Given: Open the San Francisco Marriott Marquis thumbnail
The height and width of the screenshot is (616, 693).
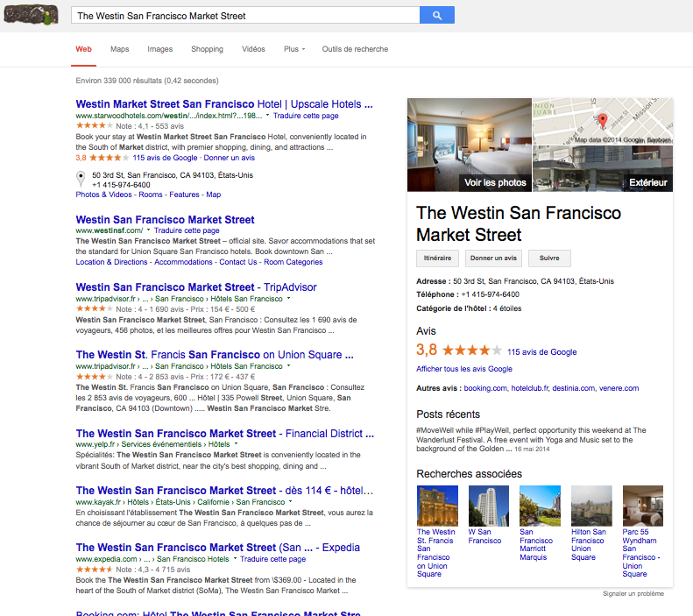Looking at the screenshot, I should (x=540, y=506).
